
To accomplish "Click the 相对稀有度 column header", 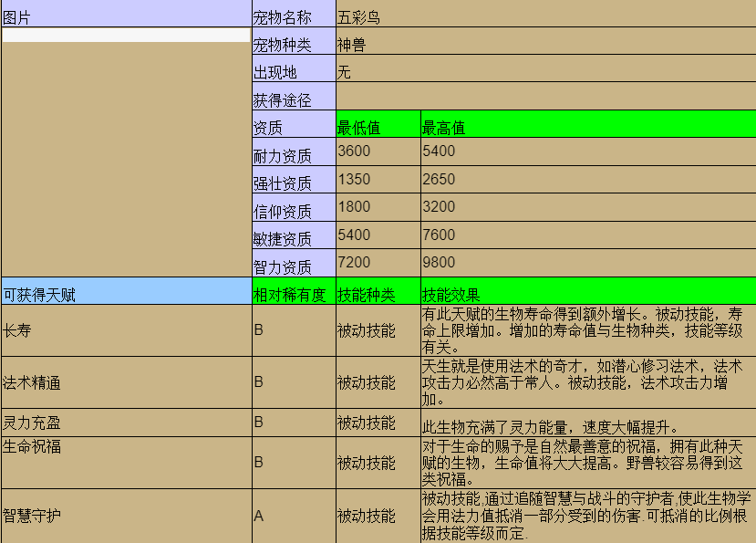I will (x=294, y=294).
